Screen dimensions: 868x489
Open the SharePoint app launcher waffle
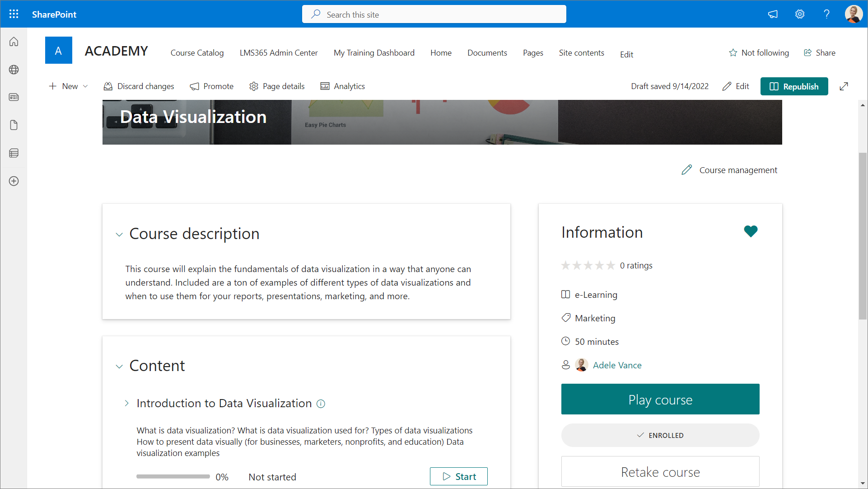tap(14, 14)
